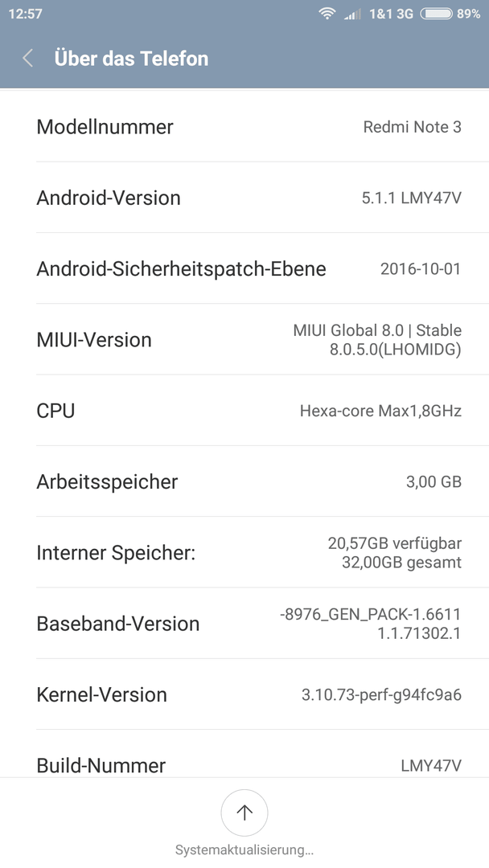Tap the cell signal strength icon

pyautogui.click(x=352, y=14)
